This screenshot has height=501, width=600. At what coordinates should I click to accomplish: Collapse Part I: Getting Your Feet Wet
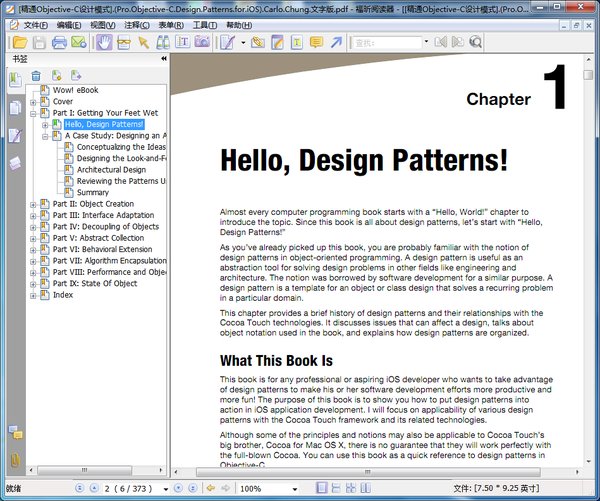33,113
